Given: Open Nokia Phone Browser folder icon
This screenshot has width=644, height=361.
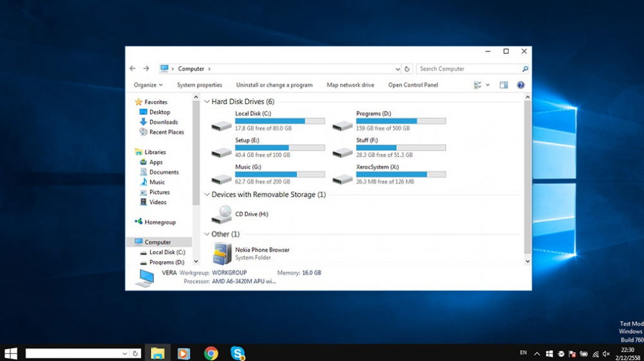Looking at the screenshot, I should [222, 254].
